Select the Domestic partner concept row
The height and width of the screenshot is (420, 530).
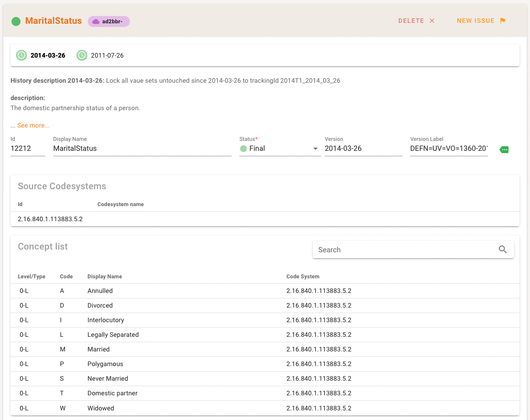click(x=265, y=393)
